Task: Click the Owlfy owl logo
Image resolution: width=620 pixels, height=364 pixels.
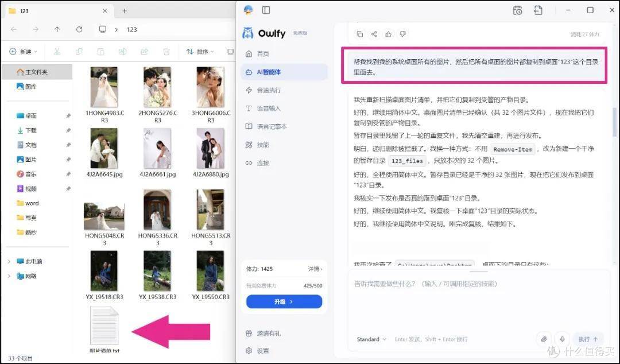Action: click(x=247, y=33)
